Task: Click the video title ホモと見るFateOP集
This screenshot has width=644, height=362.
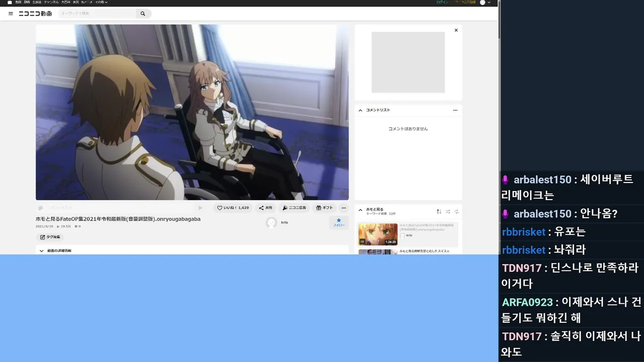Action: point(118,219)
